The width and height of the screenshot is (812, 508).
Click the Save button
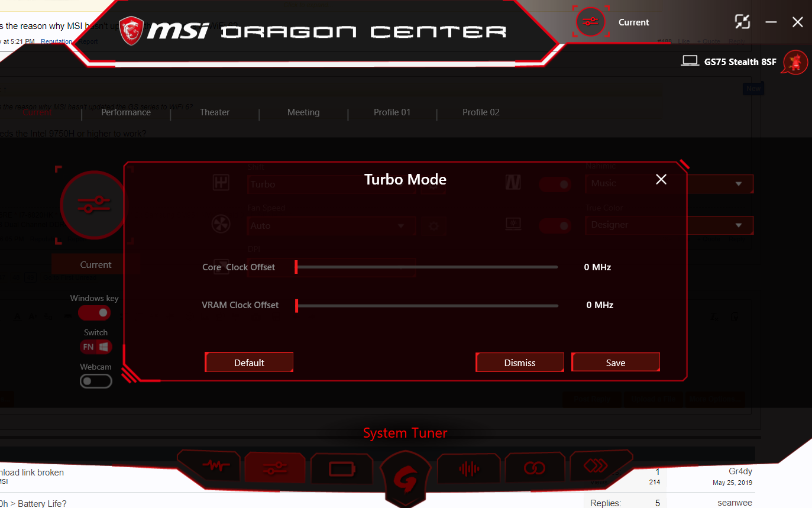(x=616, y=363)
